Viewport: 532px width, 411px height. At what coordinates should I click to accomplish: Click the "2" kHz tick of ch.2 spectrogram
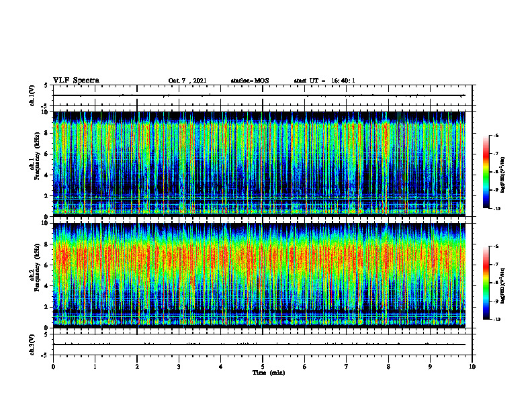[x=47, y=307]
